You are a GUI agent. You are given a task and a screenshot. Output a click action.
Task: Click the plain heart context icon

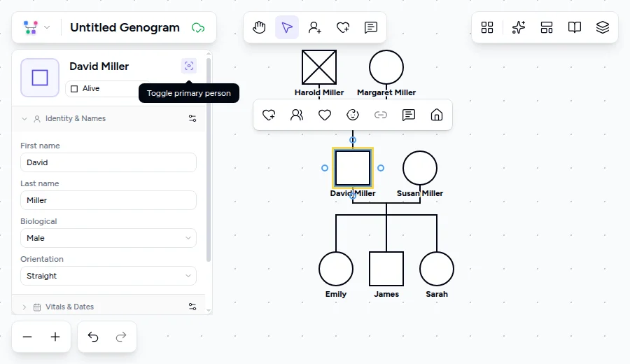tap(325, 115)
